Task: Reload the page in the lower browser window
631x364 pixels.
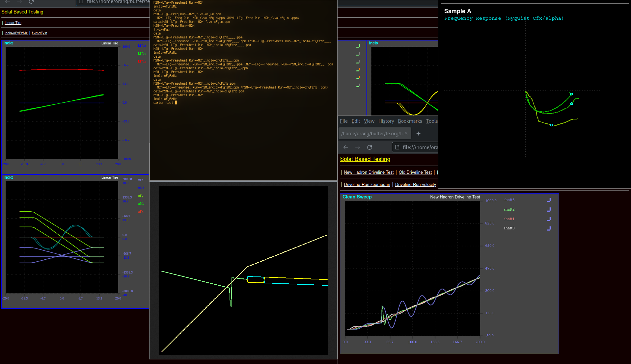Action: [x=370, y=147]
